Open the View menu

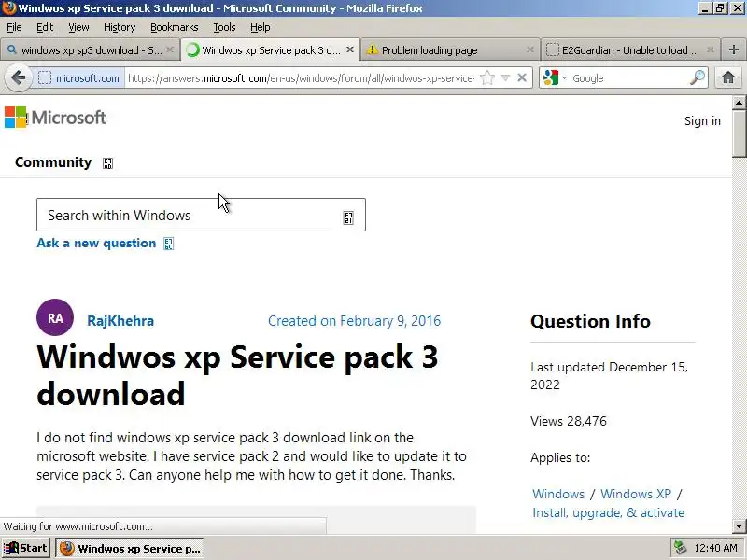(78, 27)
